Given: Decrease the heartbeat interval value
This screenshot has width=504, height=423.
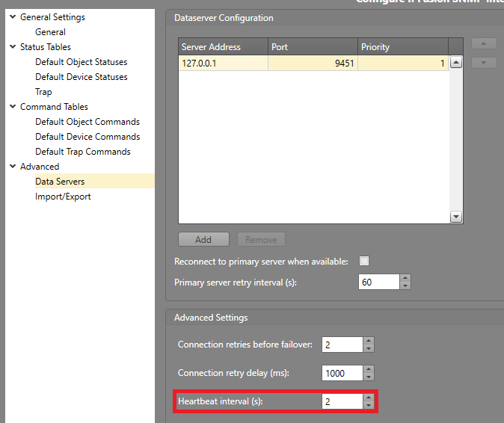Looking at the screenshot, I should click(368, 405).
